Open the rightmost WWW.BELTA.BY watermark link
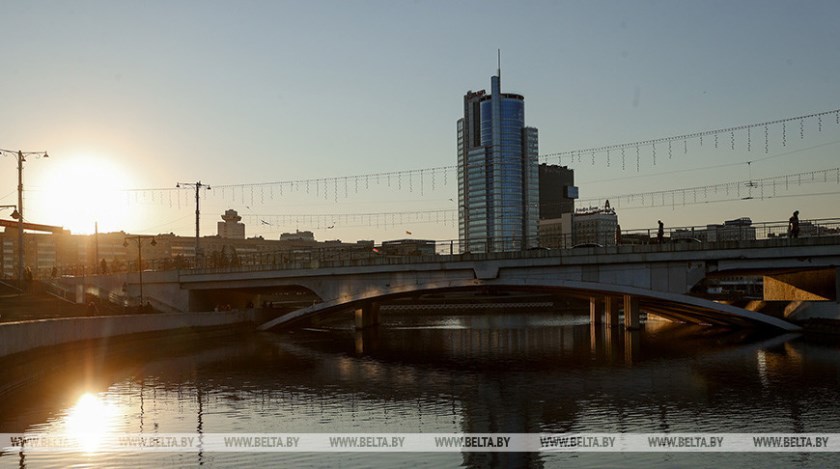Screen dimensions: 840x469 790,442
